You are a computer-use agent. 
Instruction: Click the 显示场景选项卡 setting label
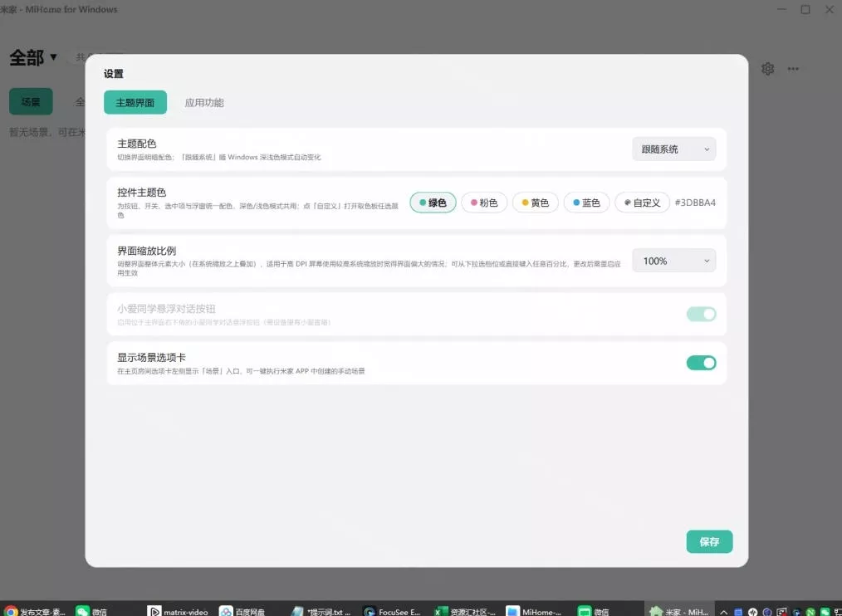pos(151,358)
